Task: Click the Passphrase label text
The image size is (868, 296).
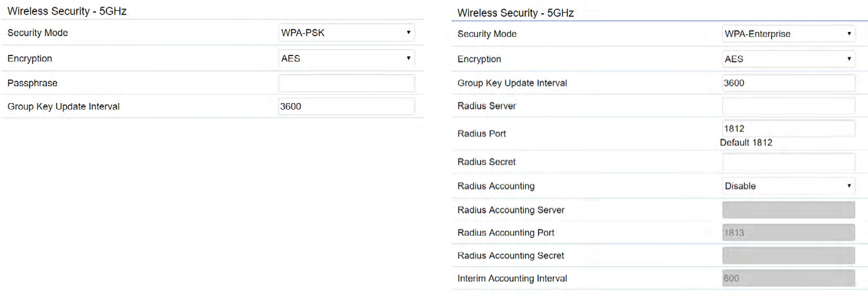Action: [x=33, y=83]
